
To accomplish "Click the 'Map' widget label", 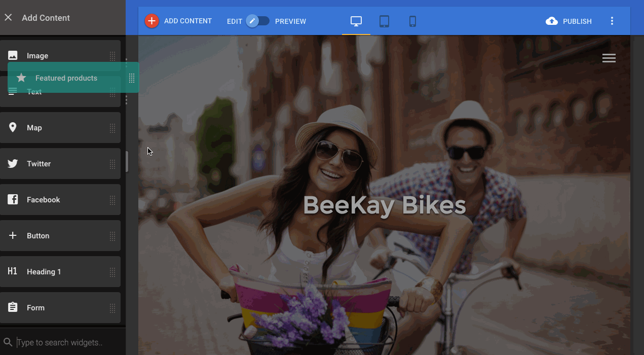I will [x=34, y=128].
